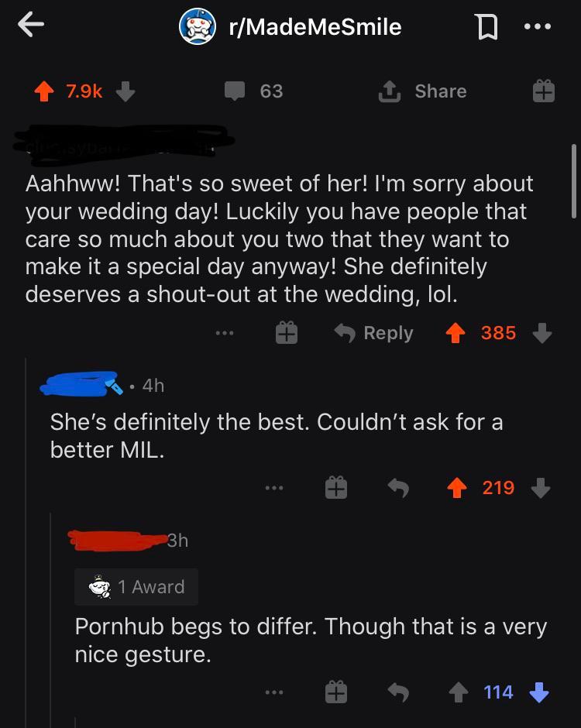The width and height of the screenshot is (581, 728).
Task: Downvote the post with 7.9k points
Action: click(x=125, y=91)
